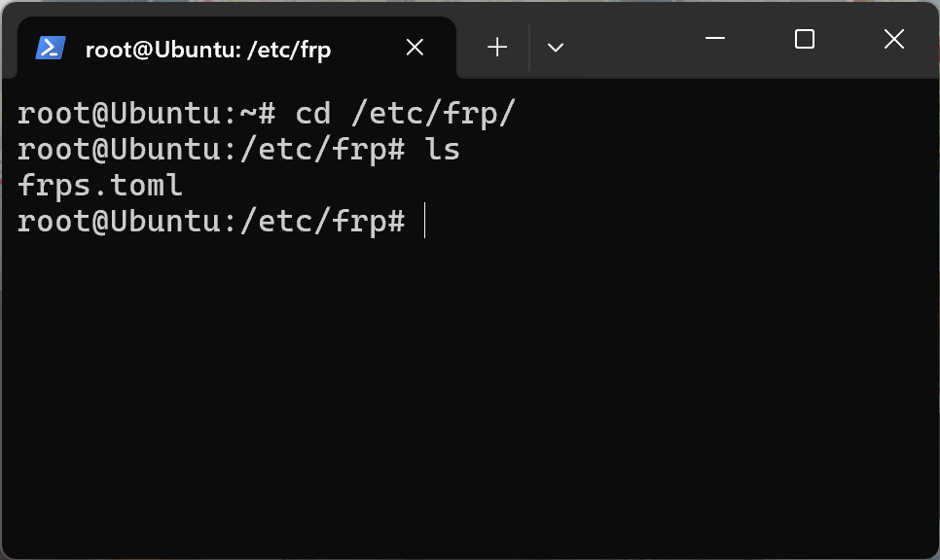Close the root@Ubuntu: /etc/frp tab
This screenshot has height=560, width=940.
coord(415,48)
